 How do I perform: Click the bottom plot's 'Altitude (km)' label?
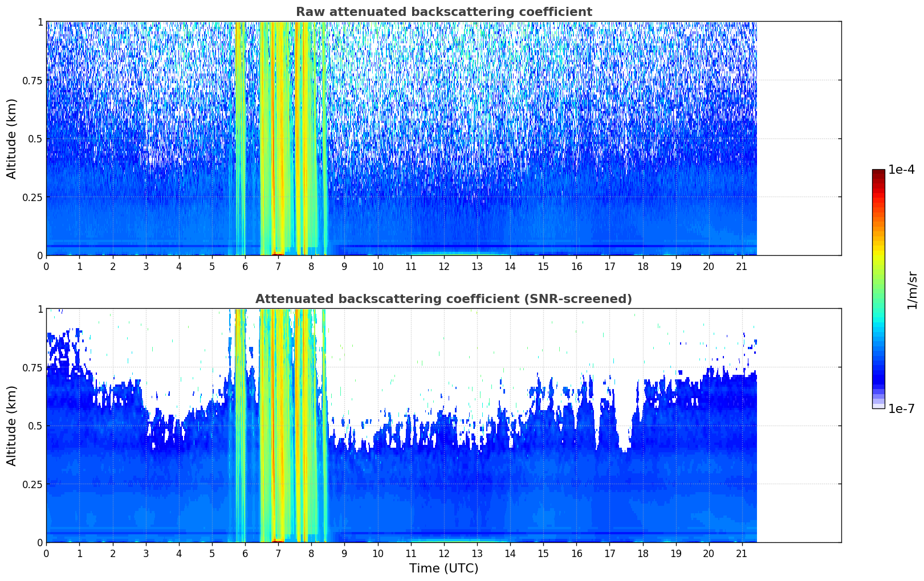click(x=12, y=425)
